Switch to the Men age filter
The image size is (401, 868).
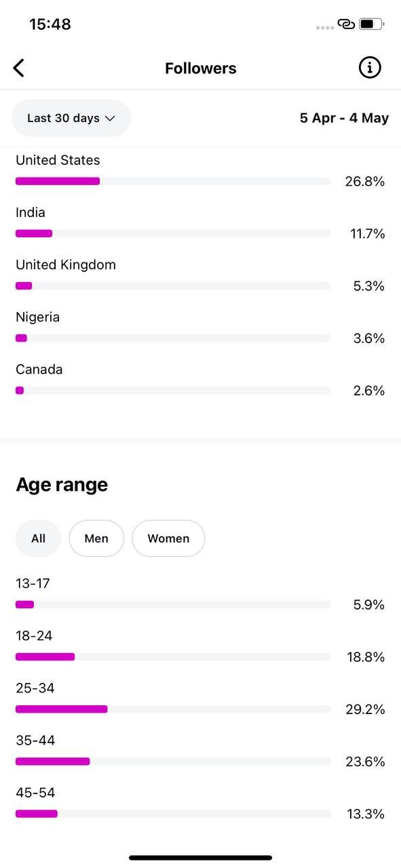[x=96, y=538]
